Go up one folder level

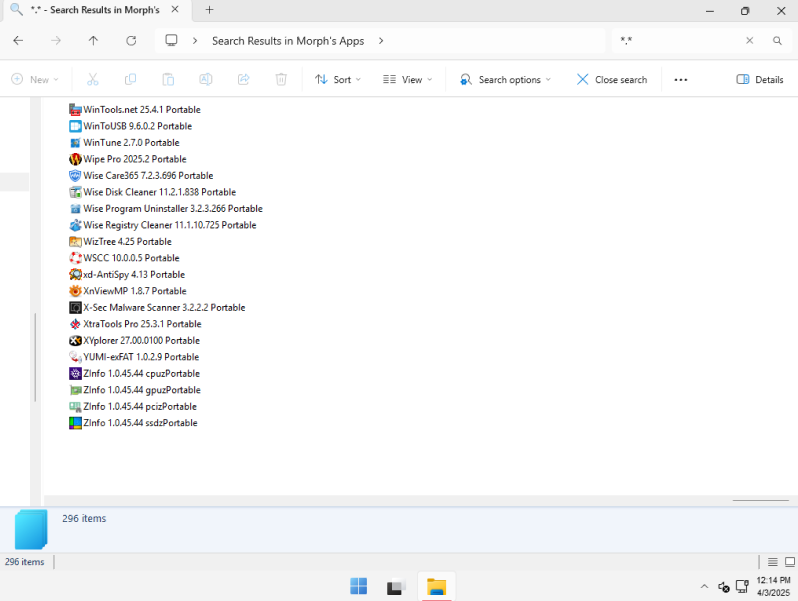point(93,41)
